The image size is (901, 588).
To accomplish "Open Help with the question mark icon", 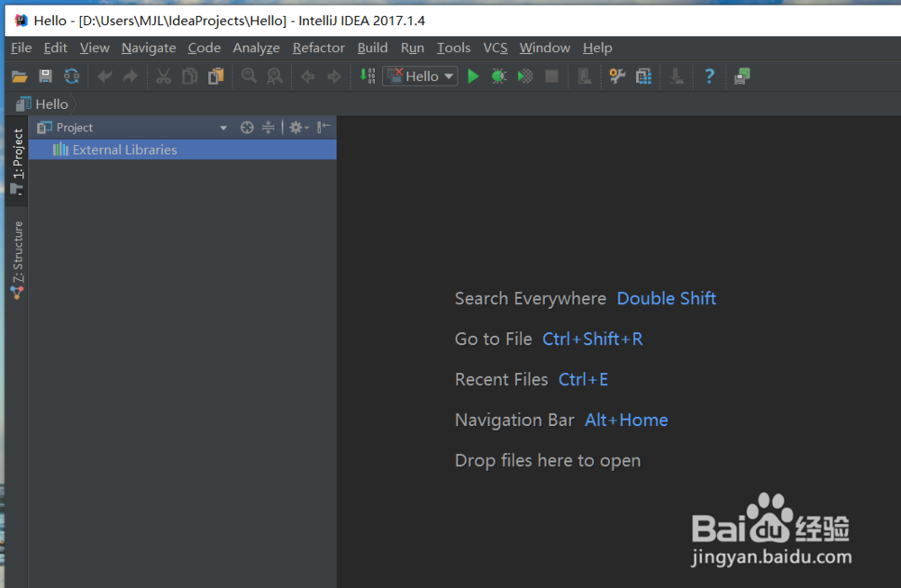I will [710, 77].
